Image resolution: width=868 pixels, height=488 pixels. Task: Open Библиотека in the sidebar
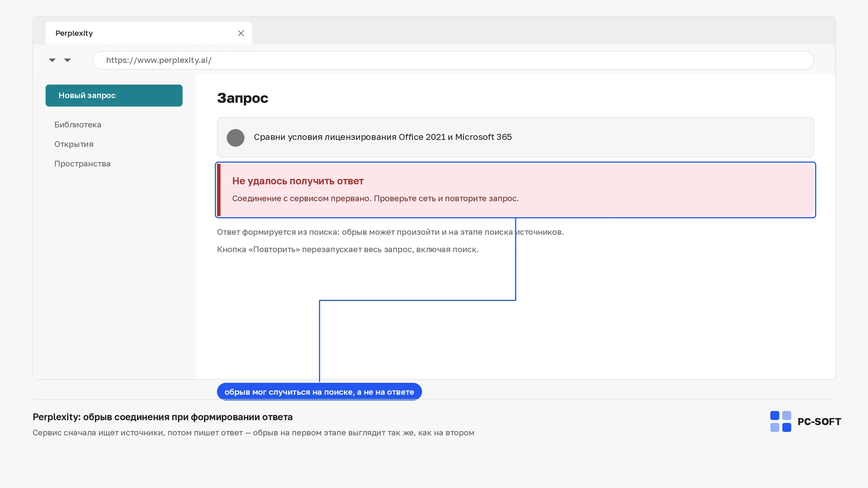pos(78,125)
